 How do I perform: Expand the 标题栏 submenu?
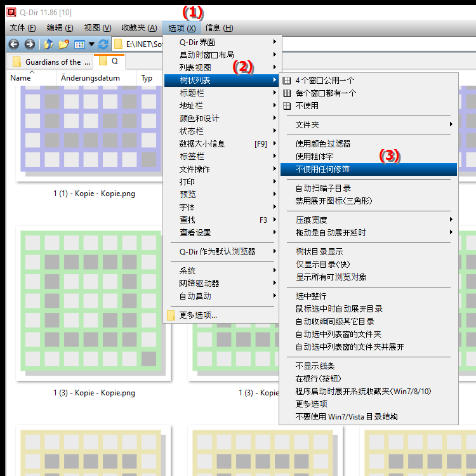click(221, 93)
